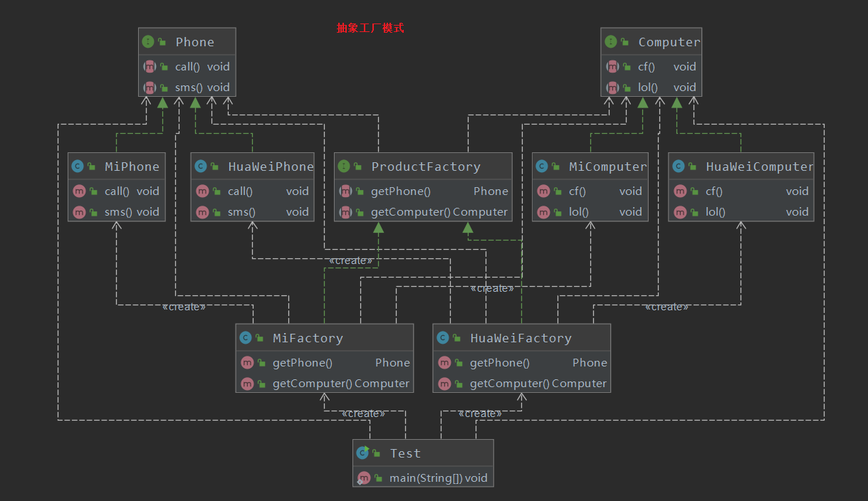Select the ProductFactory interface name
The width and height of the screenshot is (868, 501).
coord(426,167)
